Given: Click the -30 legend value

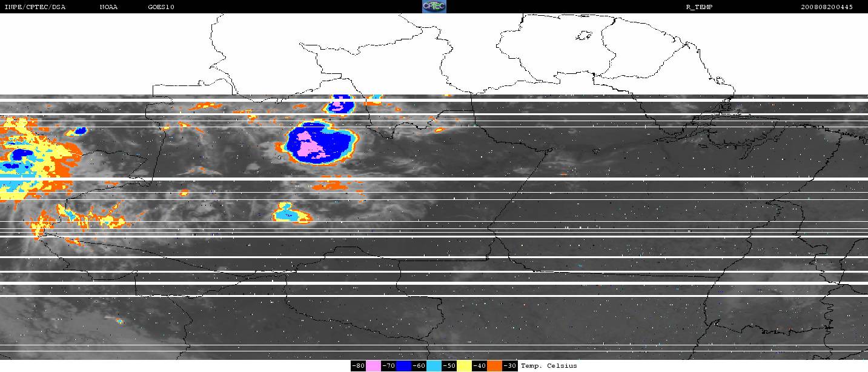Looking at the screenshot, I should tap(510, 366).
